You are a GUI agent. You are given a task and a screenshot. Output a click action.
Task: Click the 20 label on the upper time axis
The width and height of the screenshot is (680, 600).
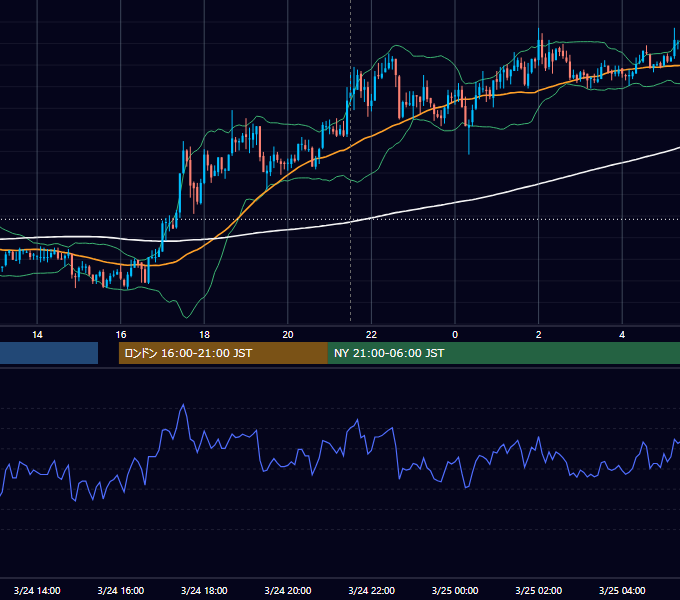pyautogui.click(x=288, y=334)
